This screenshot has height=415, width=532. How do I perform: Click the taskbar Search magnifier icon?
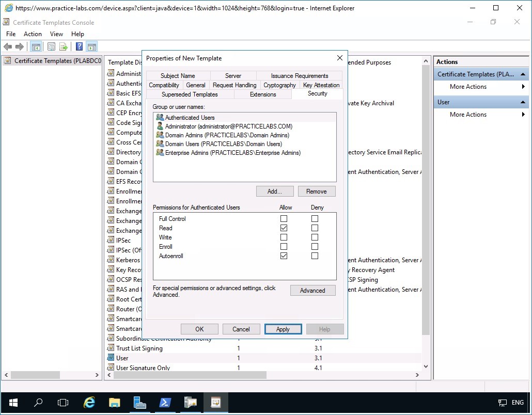(x=38, y=403)
